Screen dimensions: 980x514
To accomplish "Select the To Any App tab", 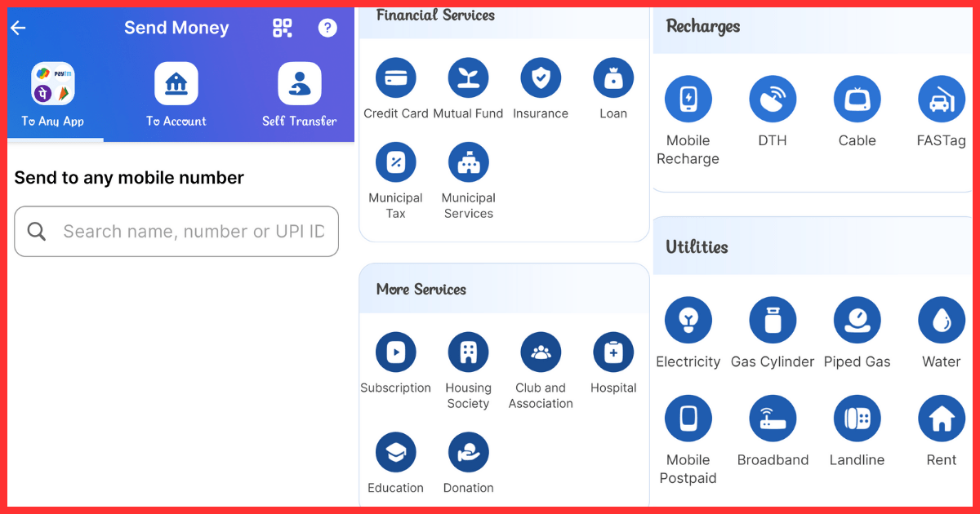I will [53, 95].
